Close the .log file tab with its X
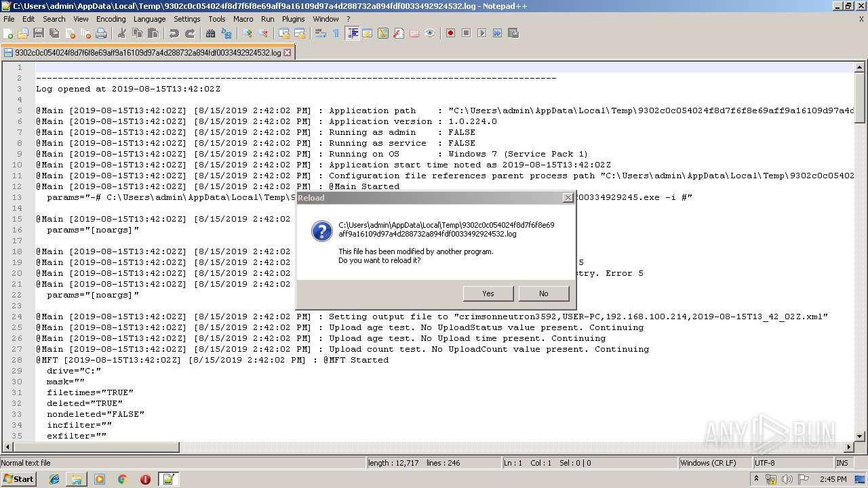 pyautogui.click(x=288, y=52)
